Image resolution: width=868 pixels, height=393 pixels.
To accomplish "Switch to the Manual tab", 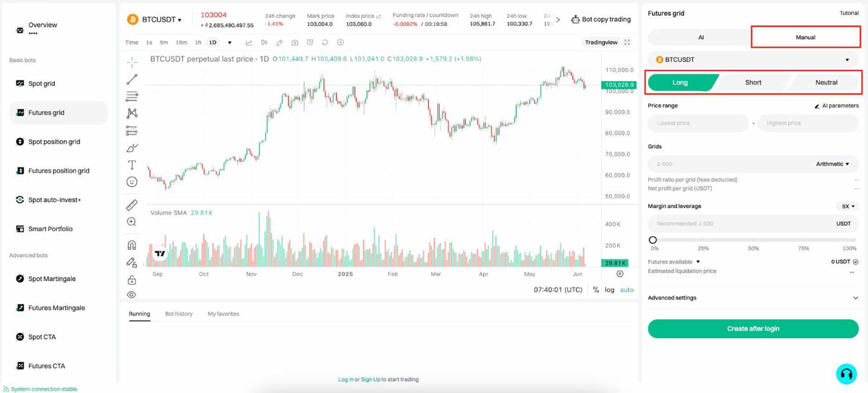I will pos(806,37).
